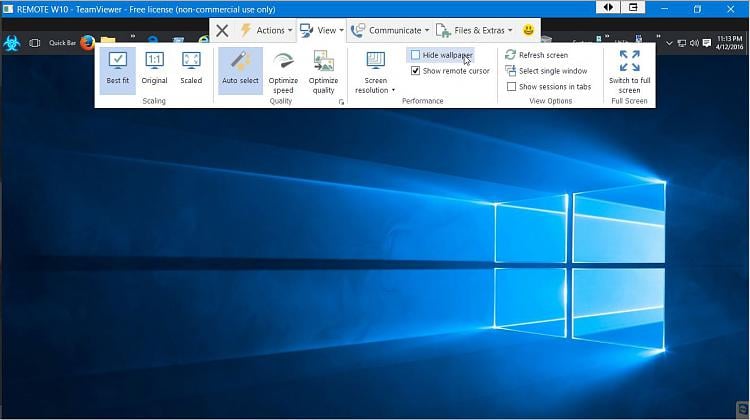
Task: Open Screen resolution dropdown
Action: tap(375, 72)
